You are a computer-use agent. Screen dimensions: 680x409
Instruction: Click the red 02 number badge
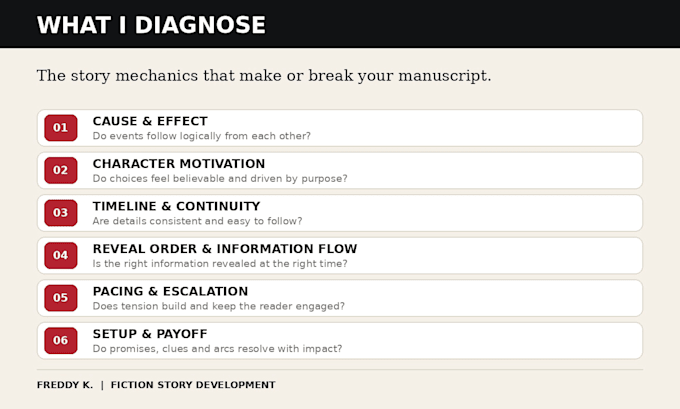point(61,170)
